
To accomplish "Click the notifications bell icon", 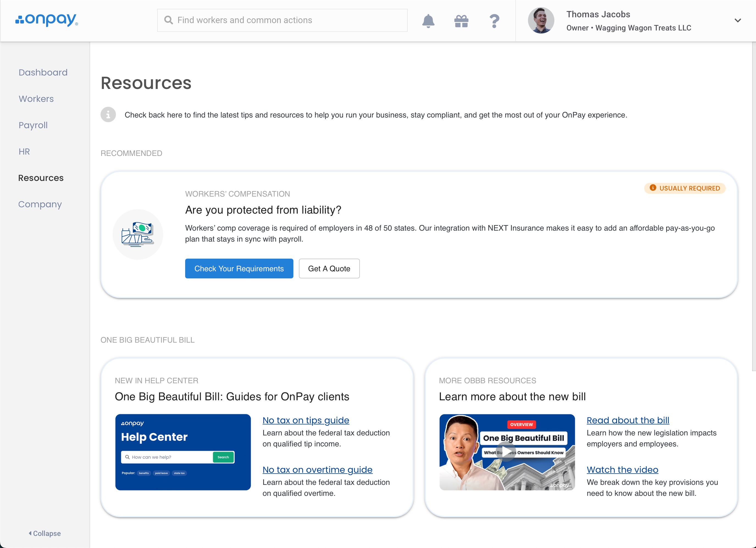I will point(428,21).
